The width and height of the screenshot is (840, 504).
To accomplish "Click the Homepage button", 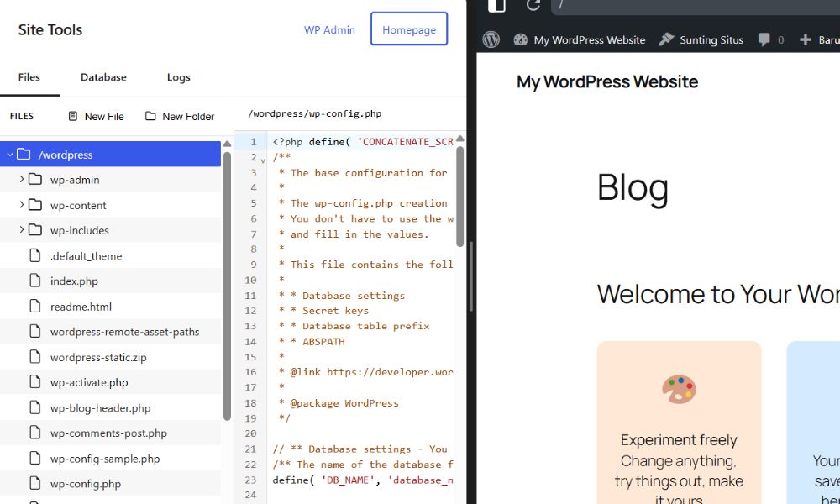I will [x=409, y=29].
